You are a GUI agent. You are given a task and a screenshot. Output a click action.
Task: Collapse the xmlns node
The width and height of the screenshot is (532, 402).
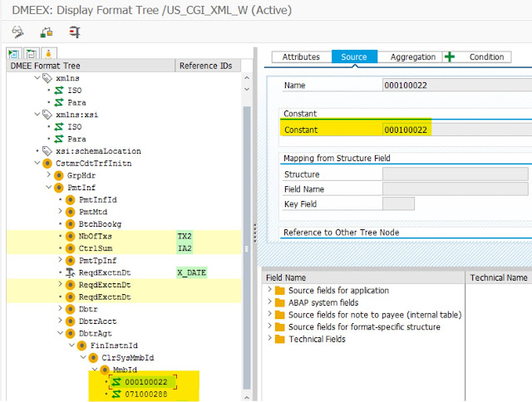coord(37,78)
